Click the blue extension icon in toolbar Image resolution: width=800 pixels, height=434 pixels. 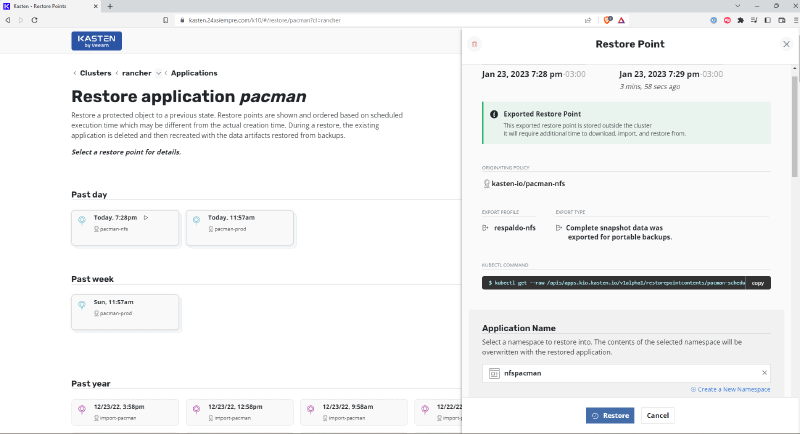pyautogui.click(x=713, y=20)
